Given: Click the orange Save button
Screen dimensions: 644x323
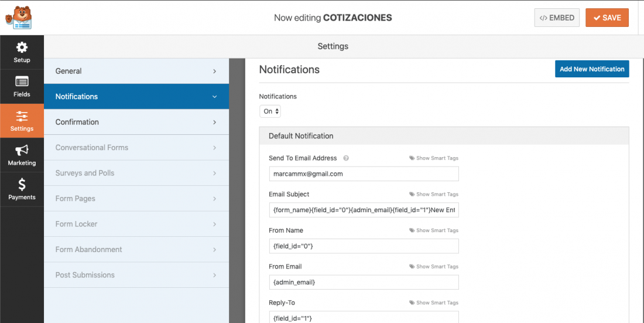Looking at the screenshot, I should pyautogui.click(x=607, y=18).
